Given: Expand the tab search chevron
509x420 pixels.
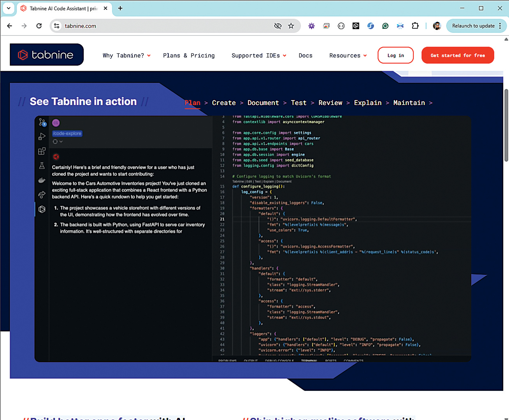Looking at the screenshot, I should coord(8,8).
